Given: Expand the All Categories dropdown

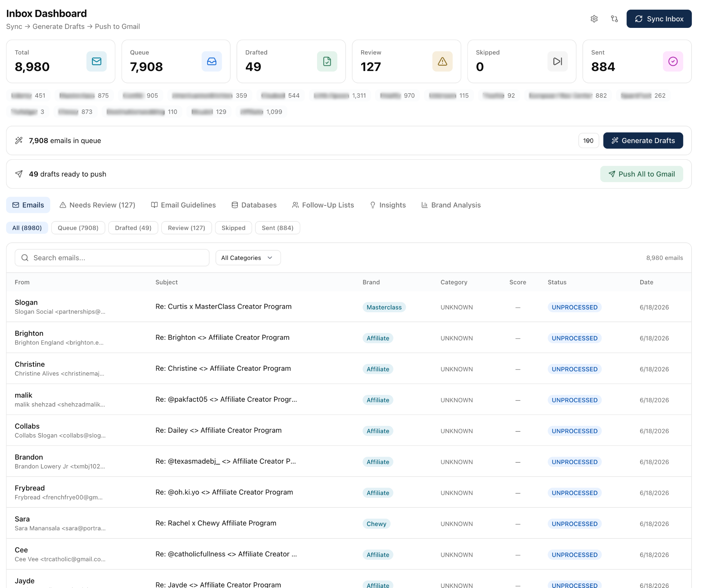Looking at the screenshot, I should 248,258.
